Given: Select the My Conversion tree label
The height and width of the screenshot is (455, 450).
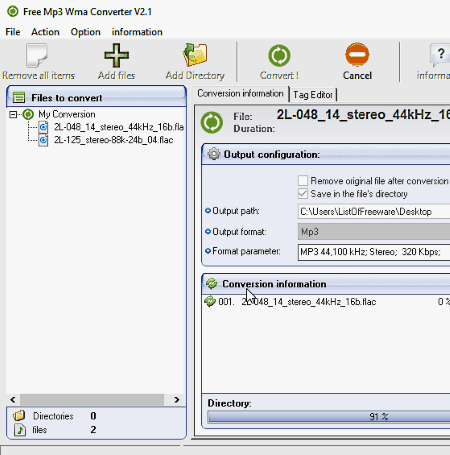Looking at the screenshot, I should [x=67, y=114].
